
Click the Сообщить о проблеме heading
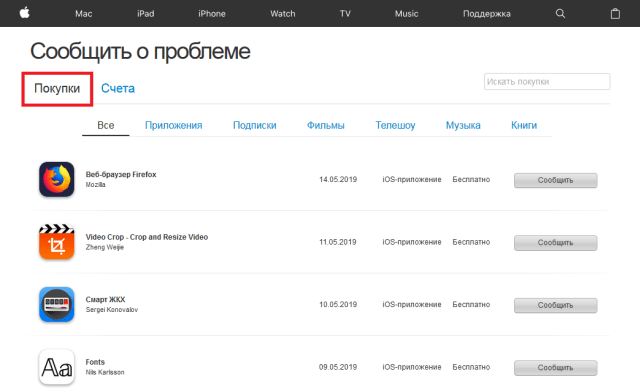point(140,51)
